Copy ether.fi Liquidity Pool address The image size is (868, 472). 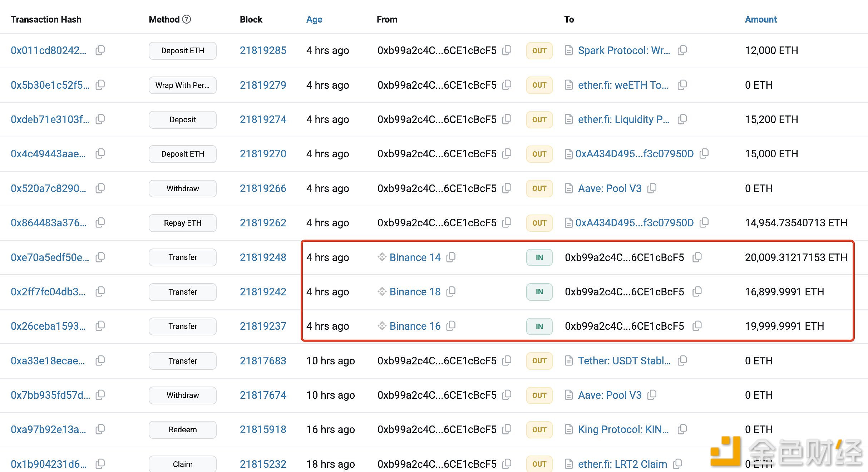[682, 119]
